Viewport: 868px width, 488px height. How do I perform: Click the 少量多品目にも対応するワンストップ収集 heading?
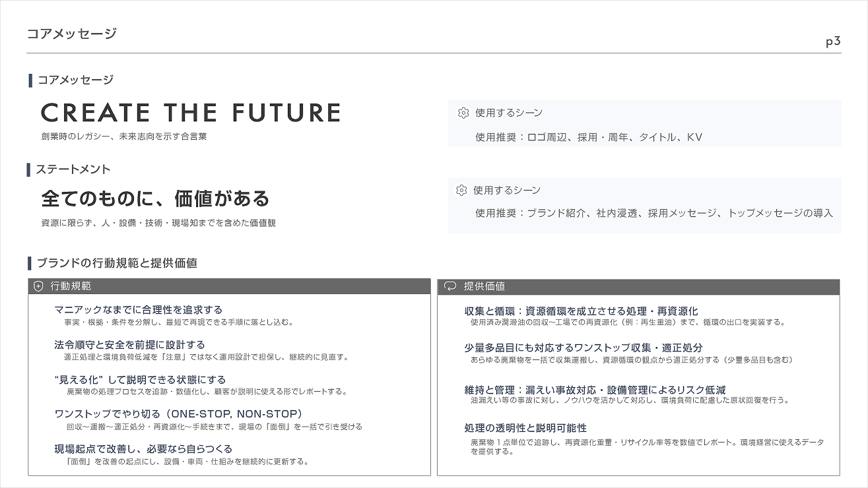[x=584, y=348]
